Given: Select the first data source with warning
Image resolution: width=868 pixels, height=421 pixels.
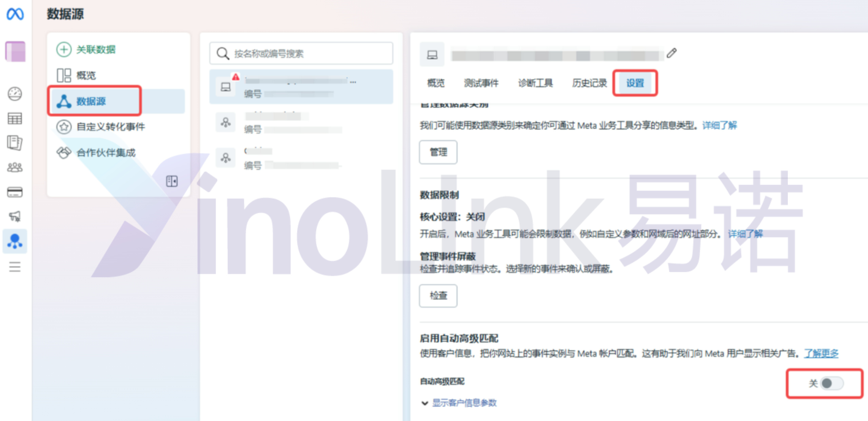Looking at the screenshot, I should (301, 87).
